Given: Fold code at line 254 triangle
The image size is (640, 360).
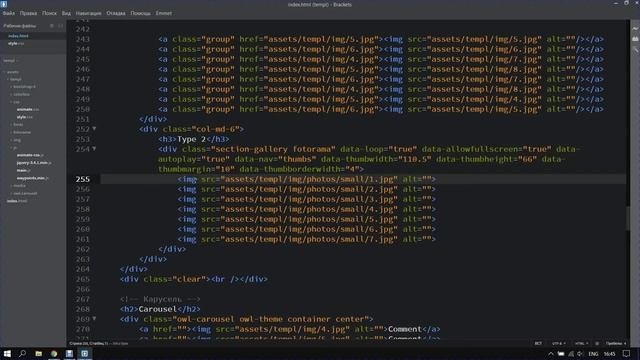Looking at the screenshot, I should click(x=94, y=149).
